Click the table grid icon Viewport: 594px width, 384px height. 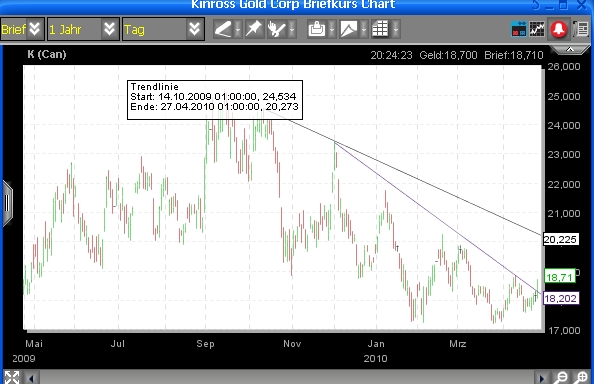point(380,29)
